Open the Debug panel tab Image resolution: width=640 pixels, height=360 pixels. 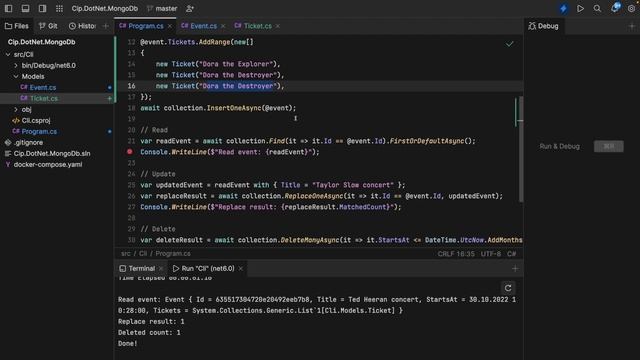click(543, 26)
